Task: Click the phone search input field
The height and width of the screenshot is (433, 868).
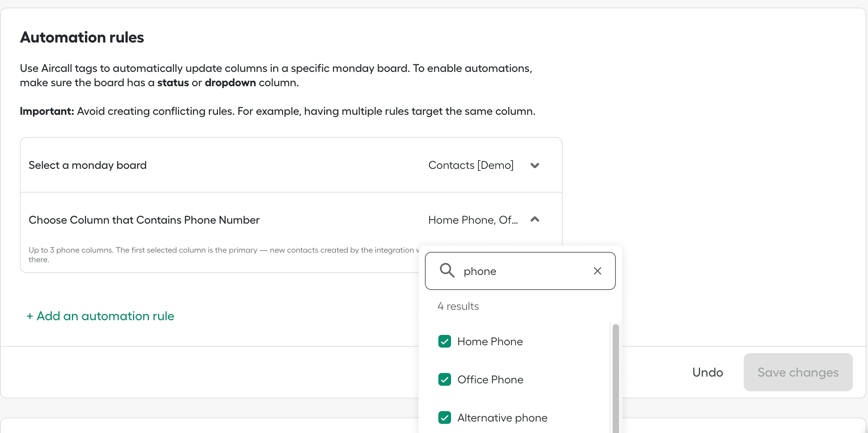Action: coord(520,271)
